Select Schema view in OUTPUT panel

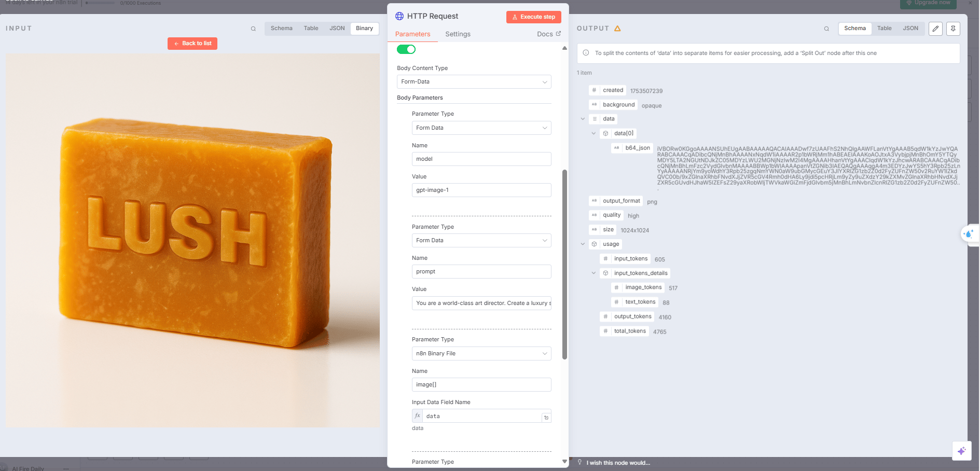pyautogui.click(x=854, y=29)
